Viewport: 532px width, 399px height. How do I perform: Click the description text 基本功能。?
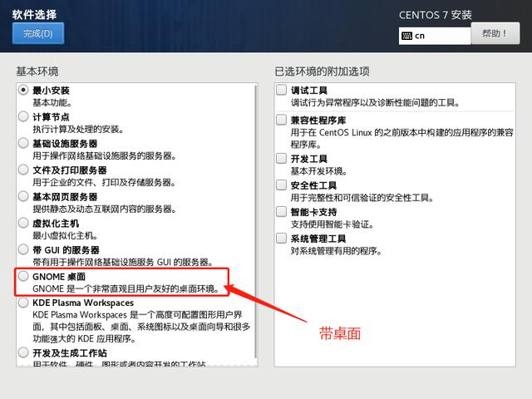[52, 102]
